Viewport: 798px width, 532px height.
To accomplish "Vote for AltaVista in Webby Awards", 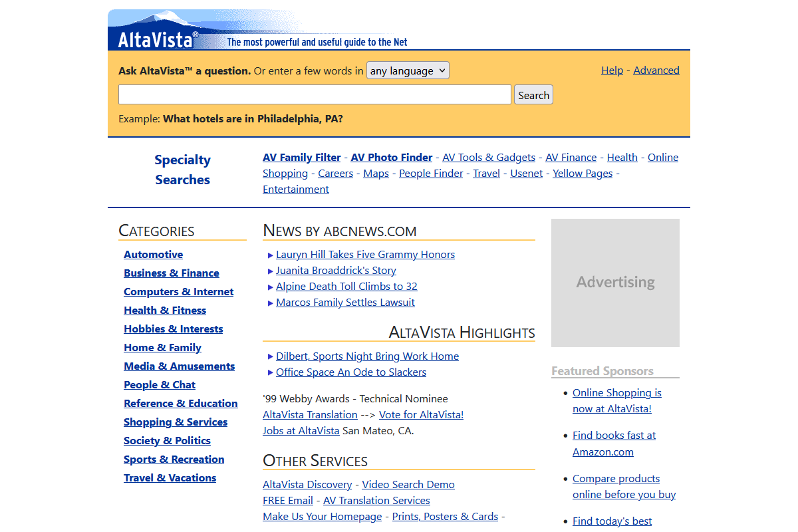I will pos(421,414).
